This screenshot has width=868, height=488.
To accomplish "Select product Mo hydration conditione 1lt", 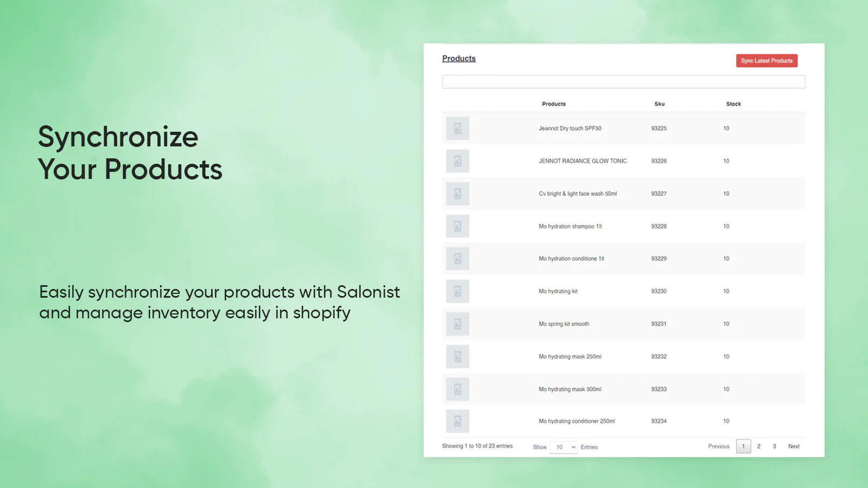I will [x=571, y=259].
